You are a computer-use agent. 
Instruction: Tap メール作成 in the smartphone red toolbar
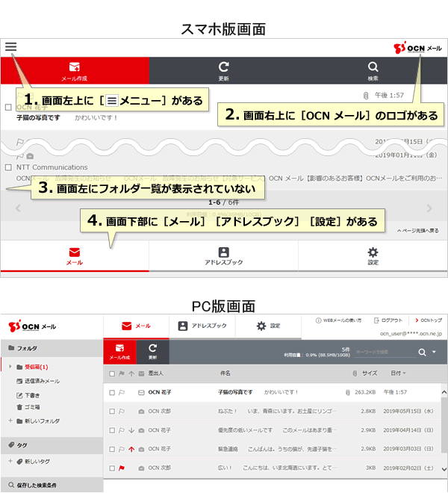point(75,71)
